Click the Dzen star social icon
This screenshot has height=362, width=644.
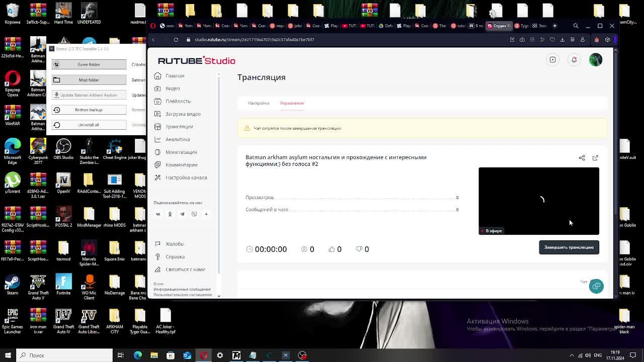pos(206,214)
